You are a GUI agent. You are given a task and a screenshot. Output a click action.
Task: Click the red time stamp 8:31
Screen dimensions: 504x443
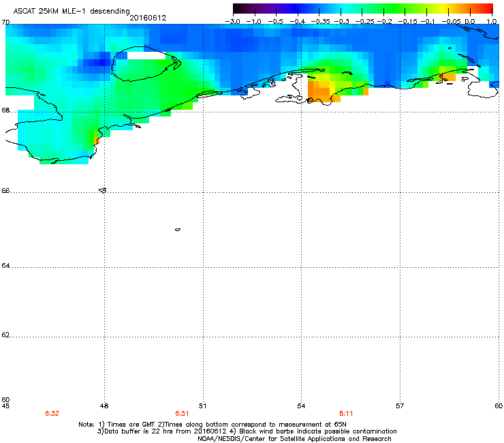point(182,414)
